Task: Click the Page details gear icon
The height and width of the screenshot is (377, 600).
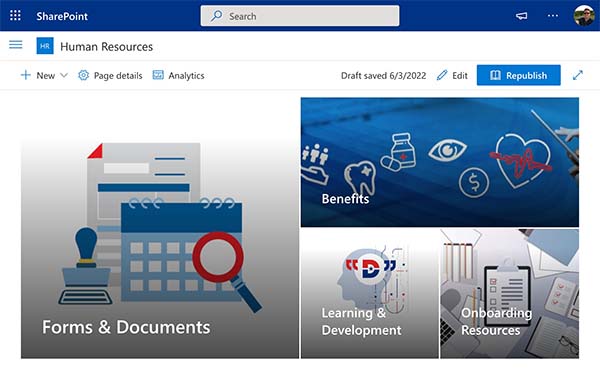Action: click(x=83, y=75)
